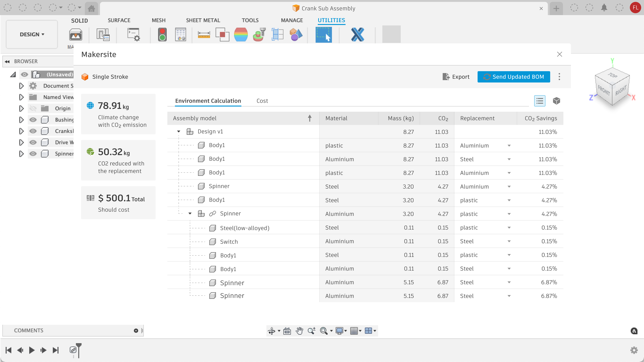Jump to the timeline start

click(x=8, y=350)
